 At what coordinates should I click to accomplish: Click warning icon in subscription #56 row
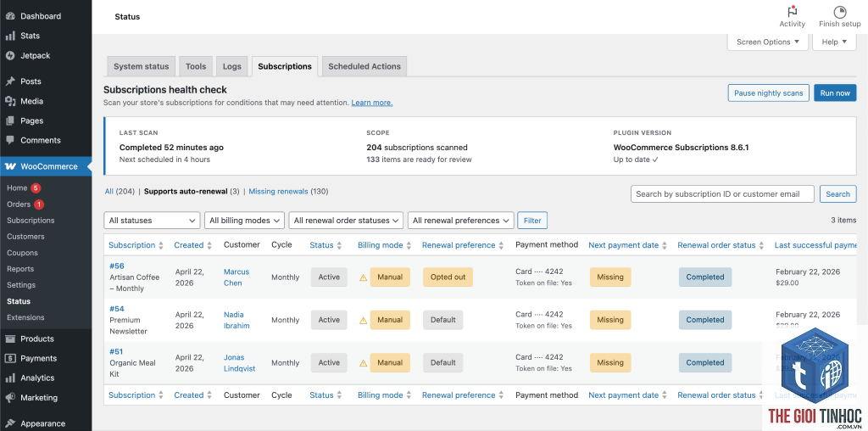point(363,277)
